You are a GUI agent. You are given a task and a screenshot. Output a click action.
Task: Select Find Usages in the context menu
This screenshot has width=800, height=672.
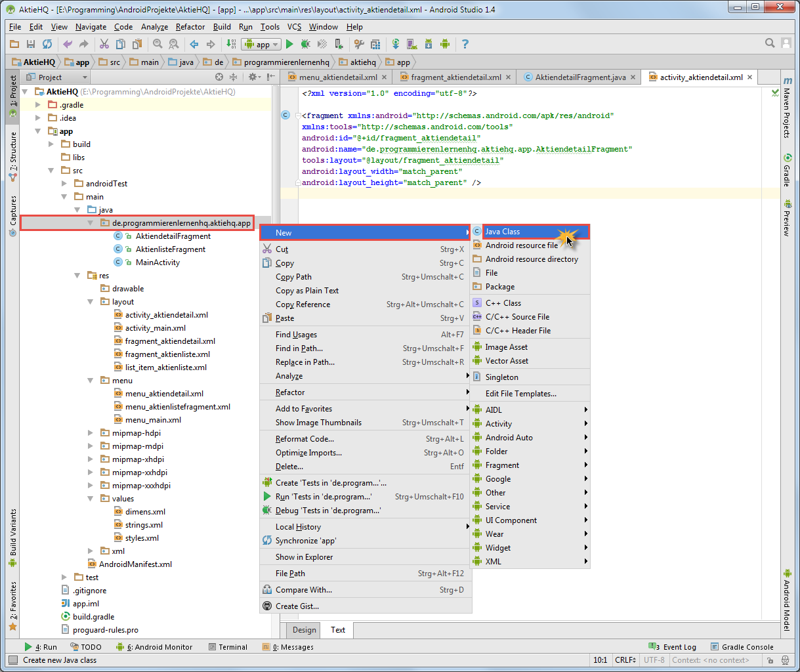pyautogui.click(x=366, y=335)
